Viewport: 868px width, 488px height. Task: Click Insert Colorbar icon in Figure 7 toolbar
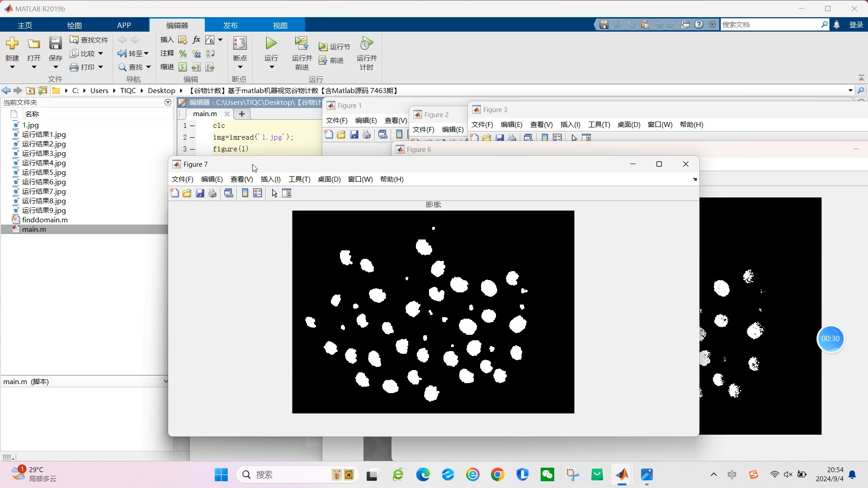[x=245, y=193]
